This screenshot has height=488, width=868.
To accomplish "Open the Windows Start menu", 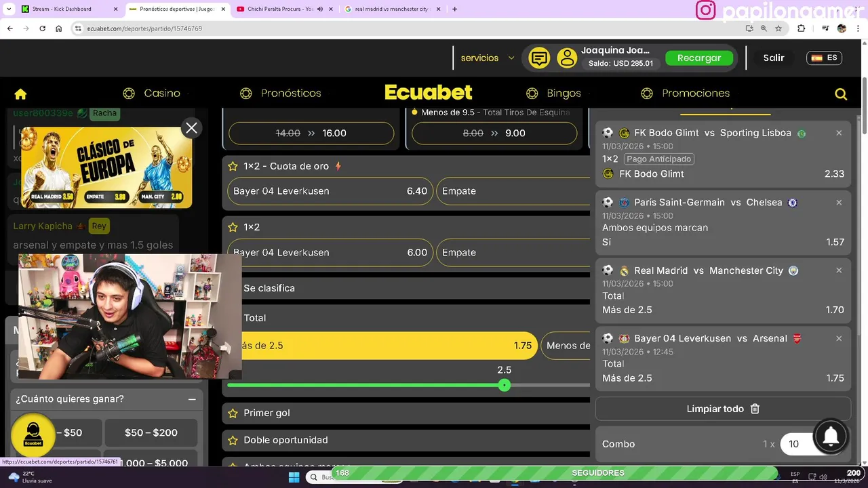I will 294,476.
